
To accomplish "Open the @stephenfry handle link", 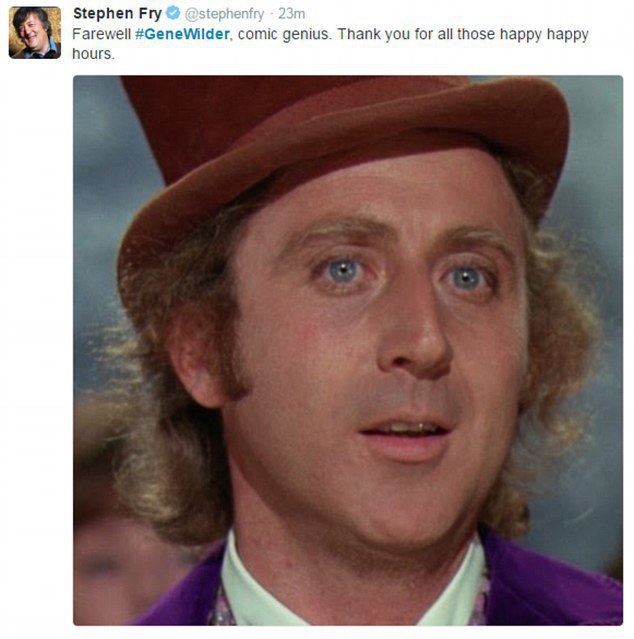I will tap(224, 14).
